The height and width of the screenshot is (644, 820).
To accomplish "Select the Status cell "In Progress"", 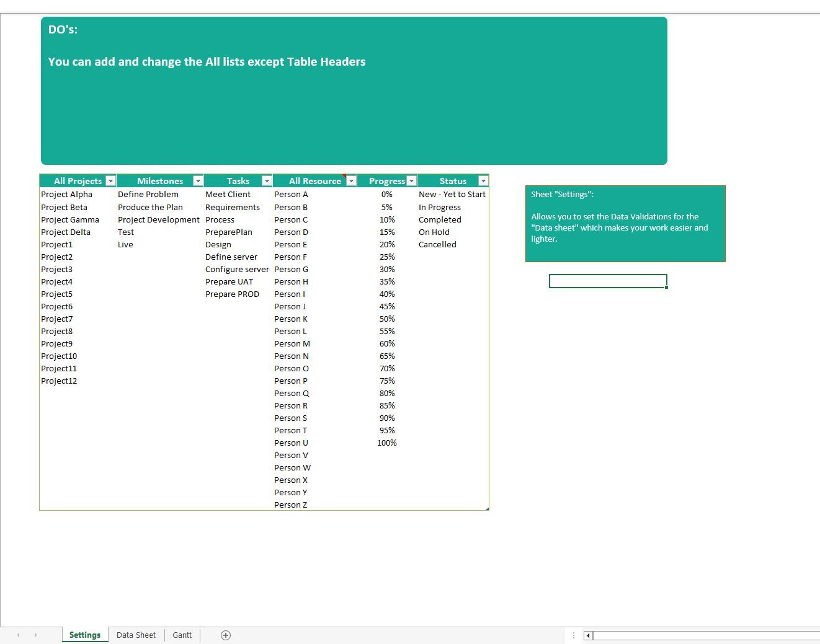I will 453,207.
